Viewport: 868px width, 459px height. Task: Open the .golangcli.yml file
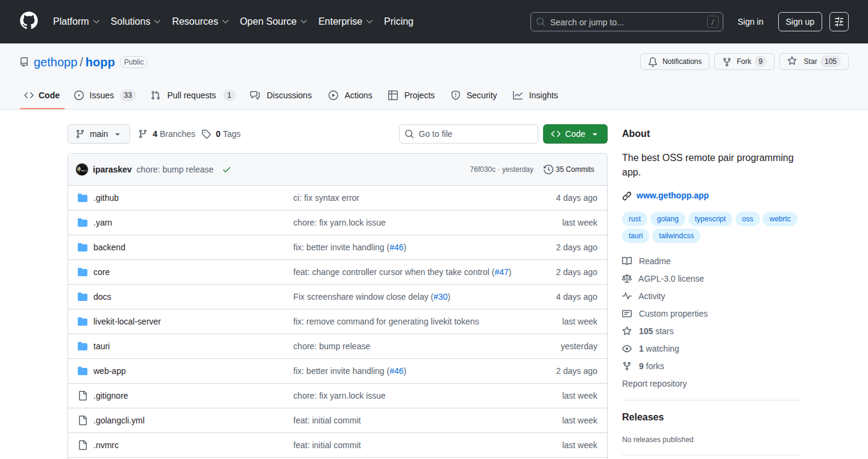point(119,420)
